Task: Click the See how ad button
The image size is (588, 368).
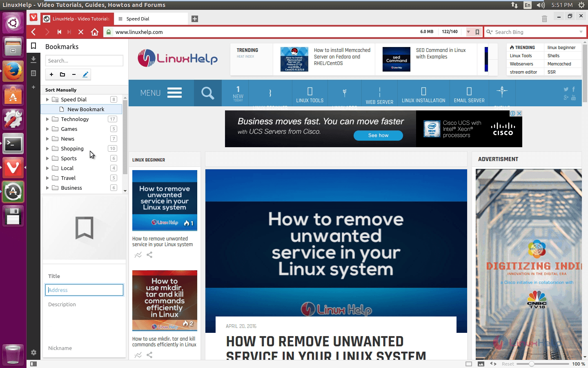Action: coord(378,135)
